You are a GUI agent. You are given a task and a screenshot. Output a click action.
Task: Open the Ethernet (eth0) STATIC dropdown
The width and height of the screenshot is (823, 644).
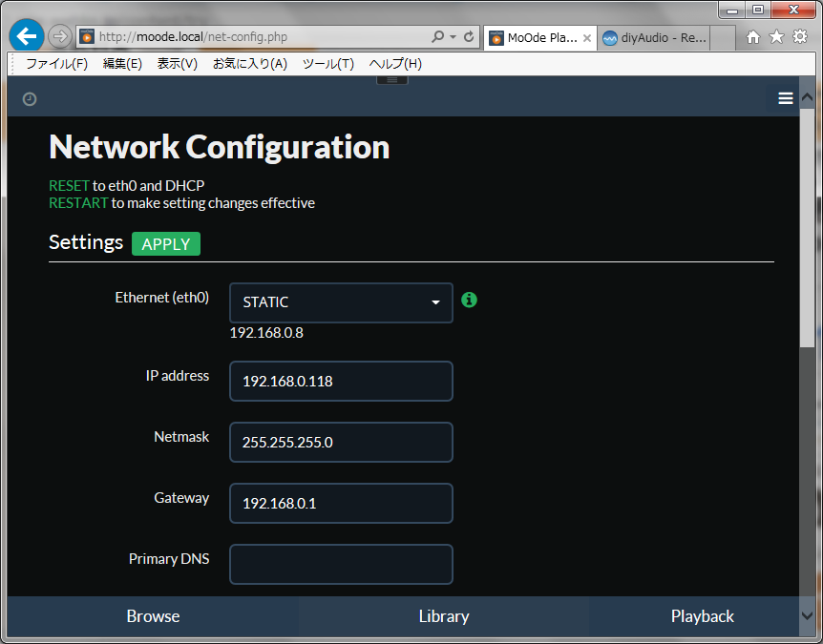341,302
